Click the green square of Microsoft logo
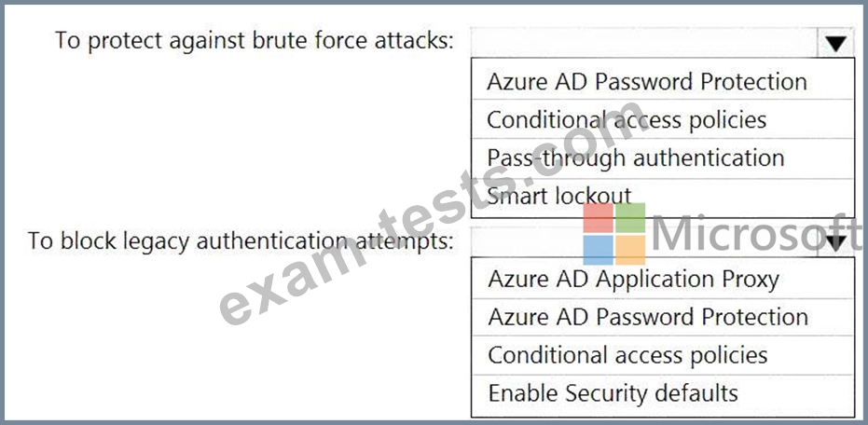868x425 pixels. [x=630, y=217]
